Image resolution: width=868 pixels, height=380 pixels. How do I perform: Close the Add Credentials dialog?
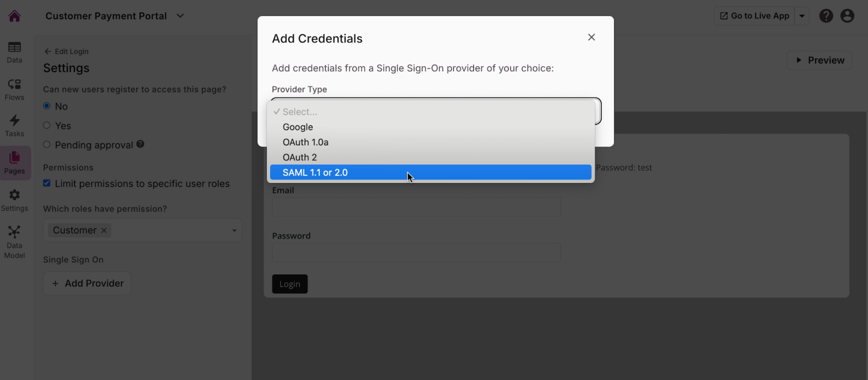(x=591, y=37)
